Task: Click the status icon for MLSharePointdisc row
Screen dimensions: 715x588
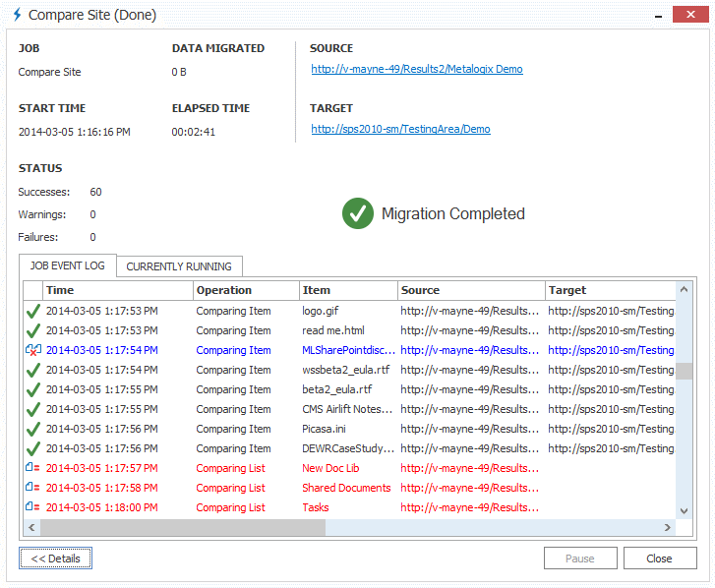Action: click(x=32, y=350)
